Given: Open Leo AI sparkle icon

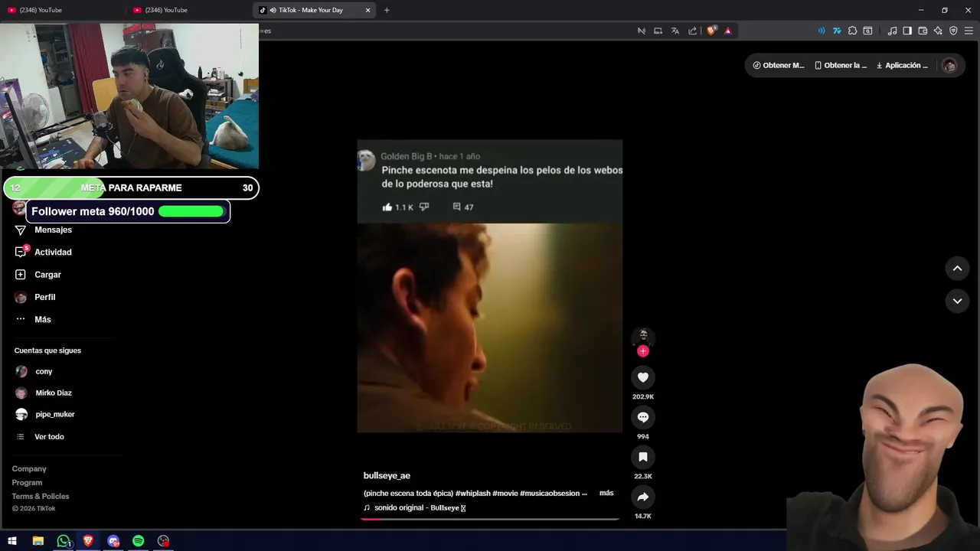Looking at the screenshot, I should tap(938, 31).
